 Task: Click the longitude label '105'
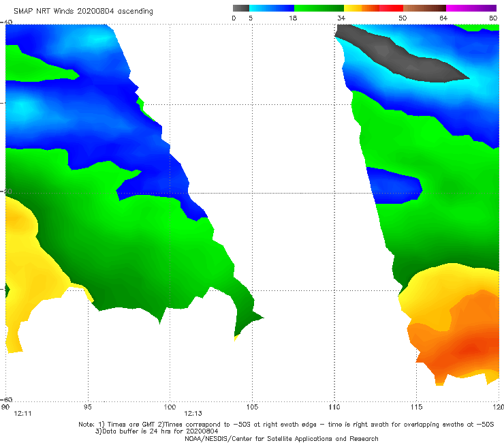click(x=252, y=408)
